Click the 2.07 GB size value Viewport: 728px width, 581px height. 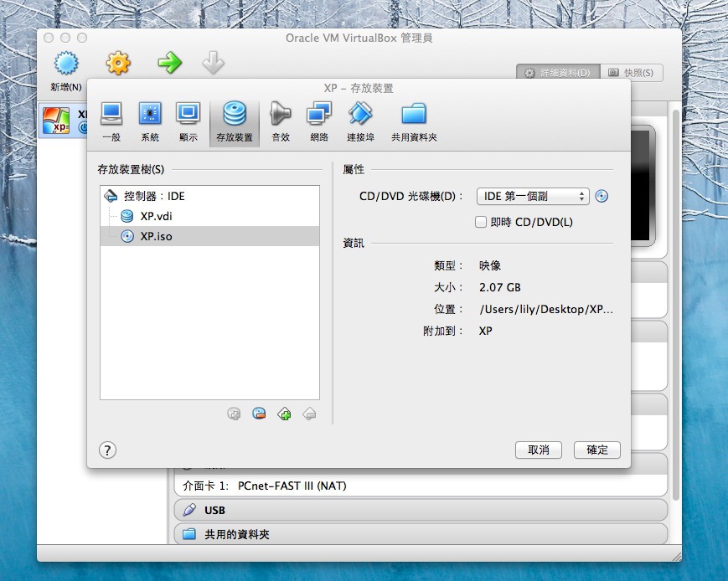click(499, 287)
